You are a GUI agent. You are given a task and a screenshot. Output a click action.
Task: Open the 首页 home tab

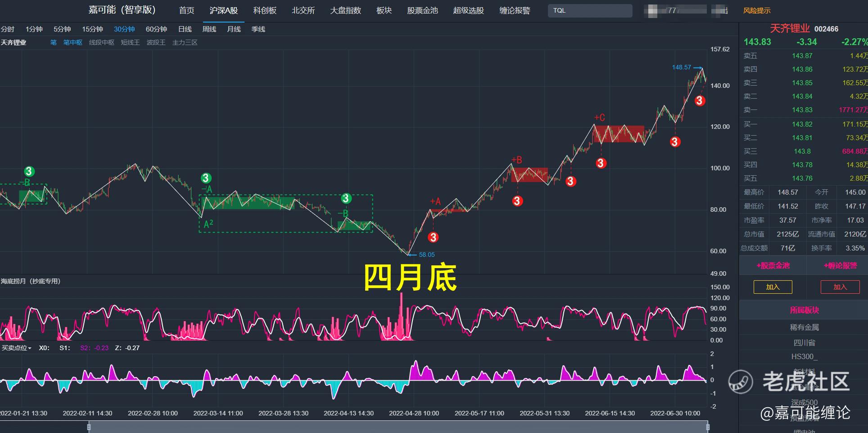coord(186,10)
